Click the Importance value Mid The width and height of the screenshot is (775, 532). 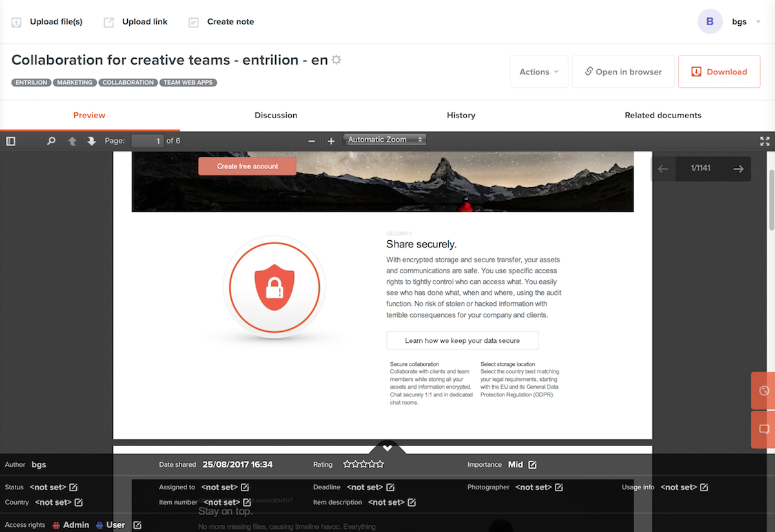[515, 464]
